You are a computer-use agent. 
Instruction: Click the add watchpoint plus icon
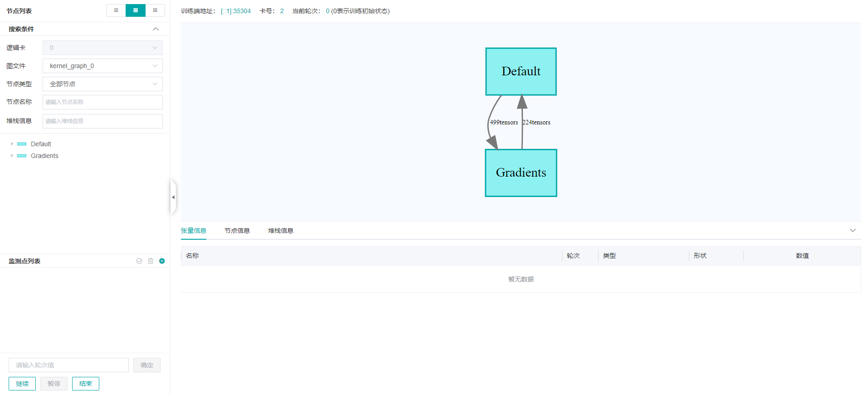[162, 261]
